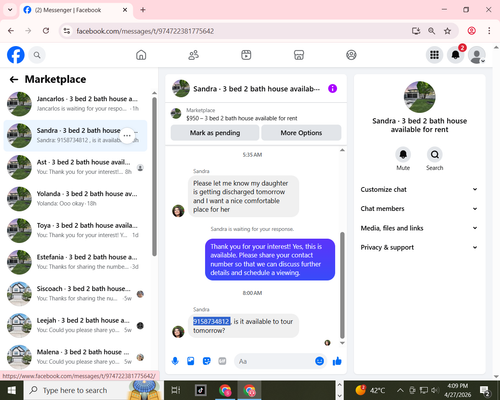Click the conversation list scrollbar
This screenshot has width=500, height=400.
154,177
